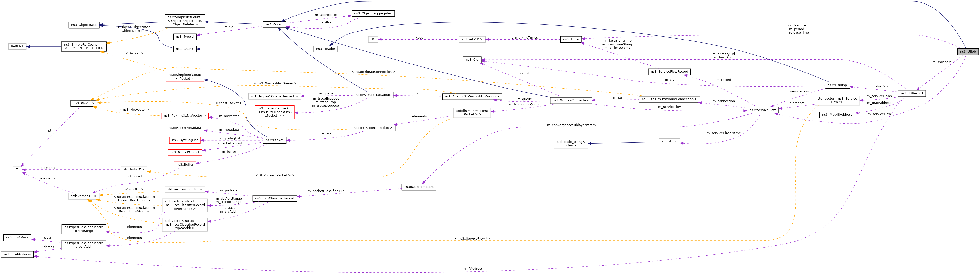Viewport: 980px width, 274px height.
Task: Open the ns3::SimpleRefCount< Packet > node
Action: [185, 77]
